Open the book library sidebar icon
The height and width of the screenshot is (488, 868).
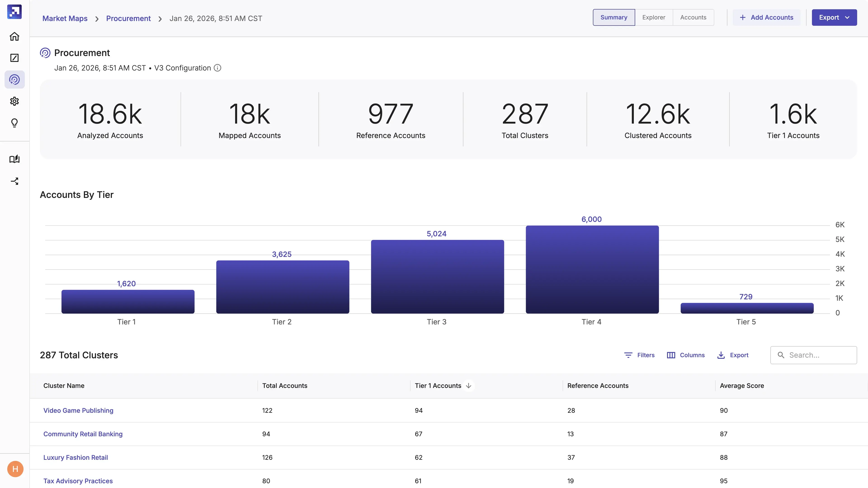pos(14,159)
